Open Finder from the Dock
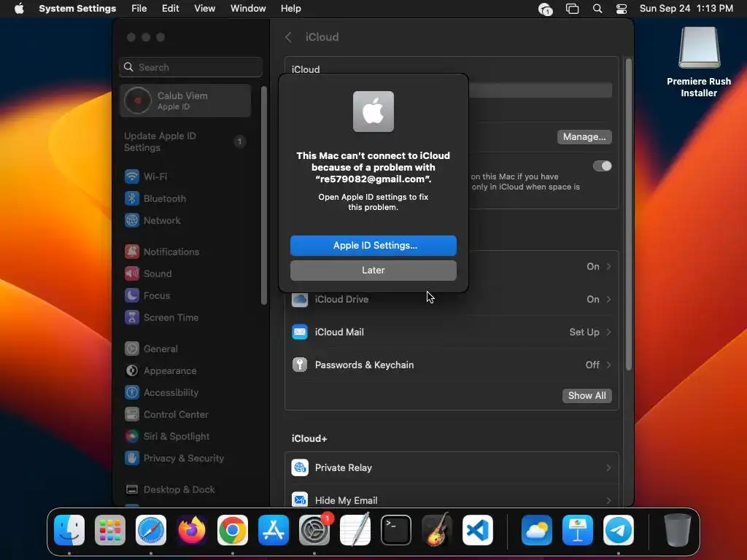 [x=69, y=530]
